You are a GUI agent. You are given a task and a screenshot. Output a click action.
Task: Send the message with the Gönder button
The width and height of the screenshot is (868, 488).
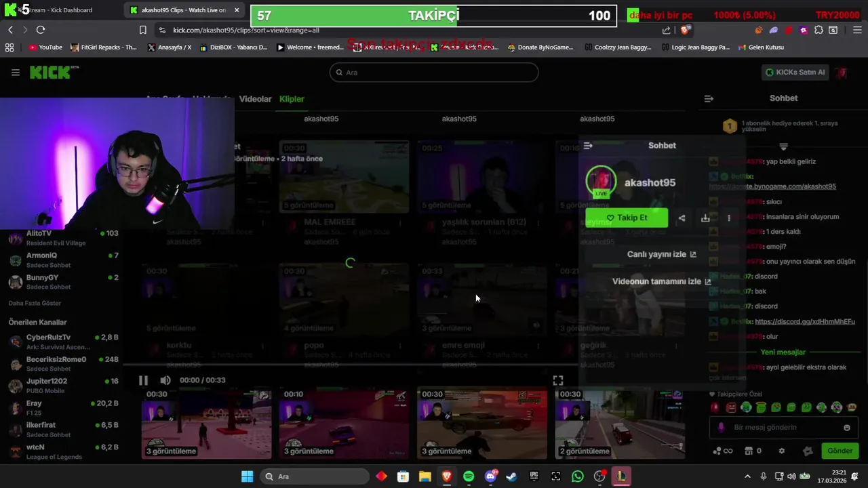click(840, 451)
